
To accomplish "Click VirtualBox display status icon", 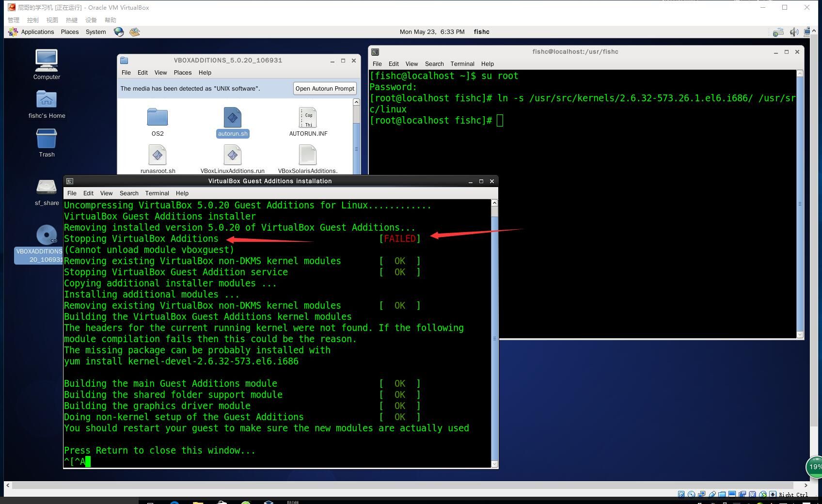I will tap(732, 494).
